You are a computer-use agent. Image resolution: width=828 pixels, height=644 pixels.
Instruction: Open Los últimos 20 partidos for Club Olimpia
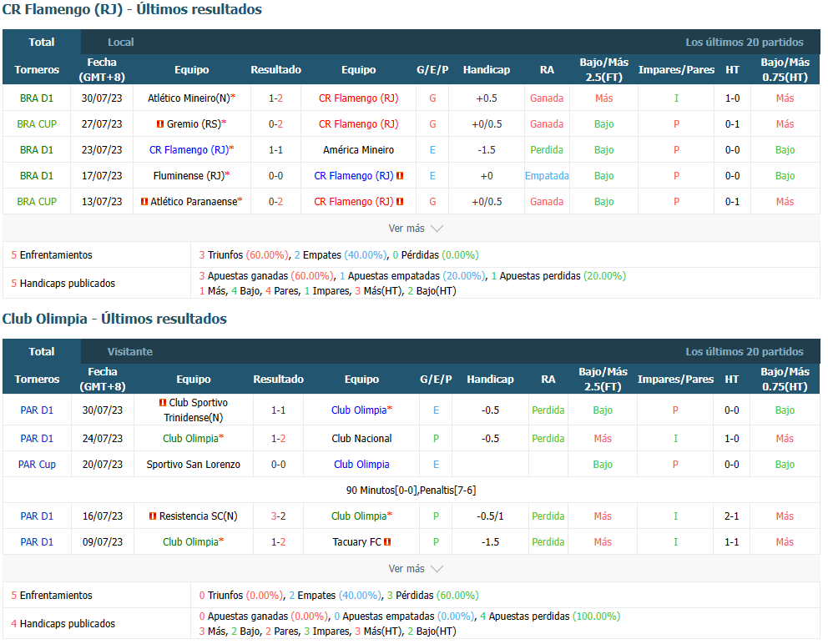[x=744, y=351]
